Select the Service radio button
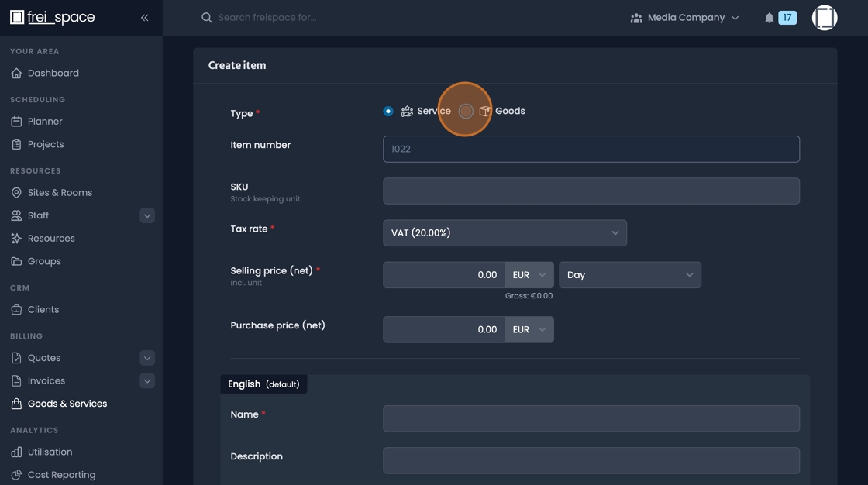Viewport: 868px width, 485px height. [x=387, y=111]
